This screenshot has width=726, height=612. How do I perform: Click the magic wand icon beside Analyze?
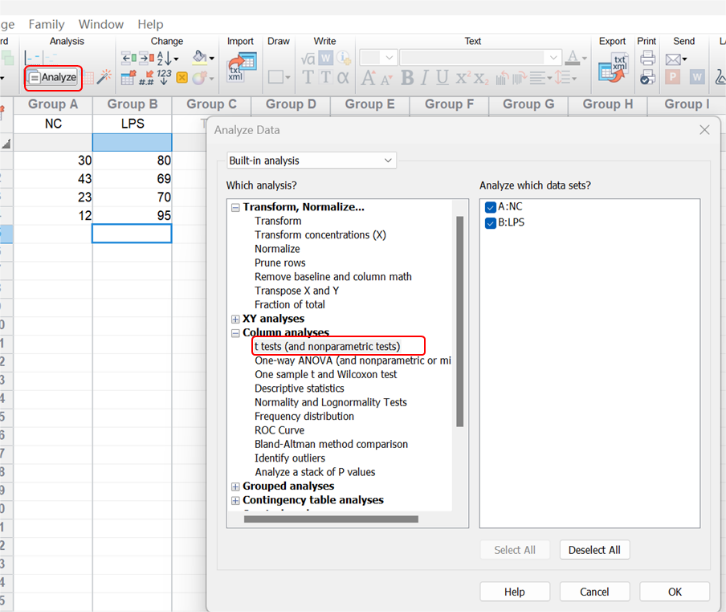[x=104, y=77]
